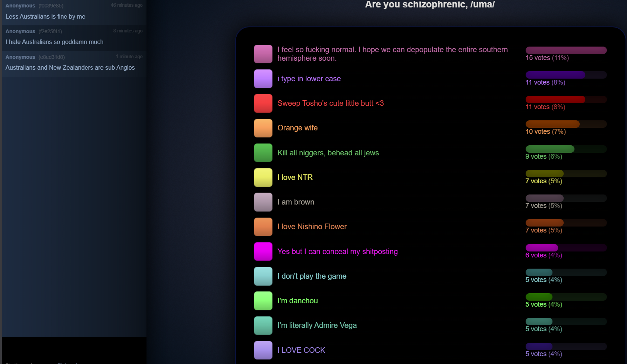Click the vote bar for "i type in lower case"
Viewport: 627px width, 364px height.
point(566,75)
